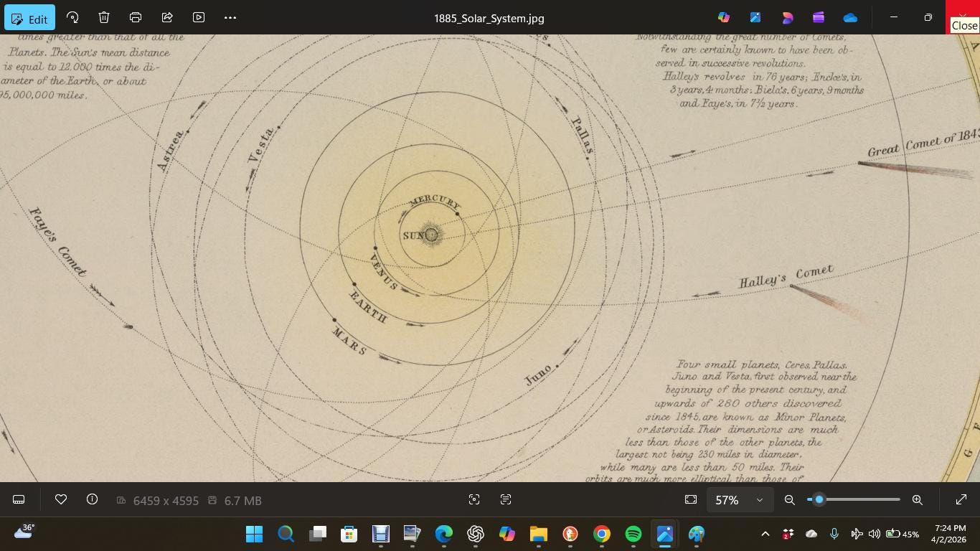Viewport: 980px width, 551px height.
Task: Expand the 57% zoom level dropdown
Action: coord(739,500)
